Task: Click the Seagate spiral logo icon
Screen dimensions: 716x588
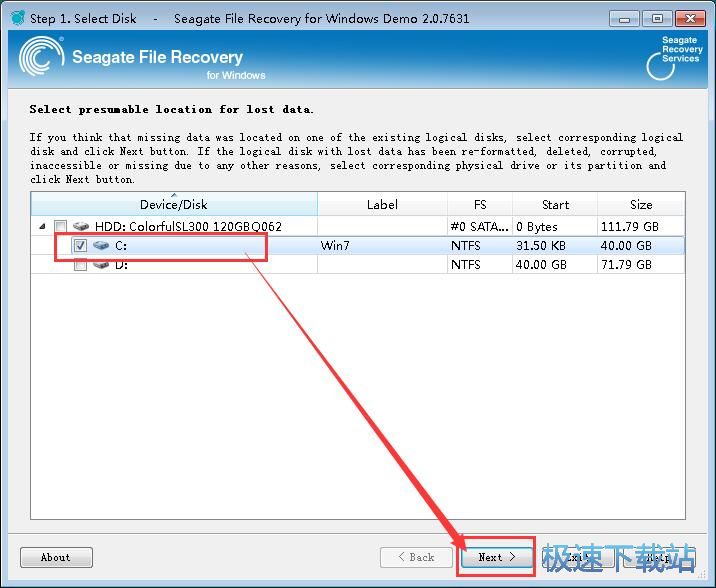Action: pos(41,57)
